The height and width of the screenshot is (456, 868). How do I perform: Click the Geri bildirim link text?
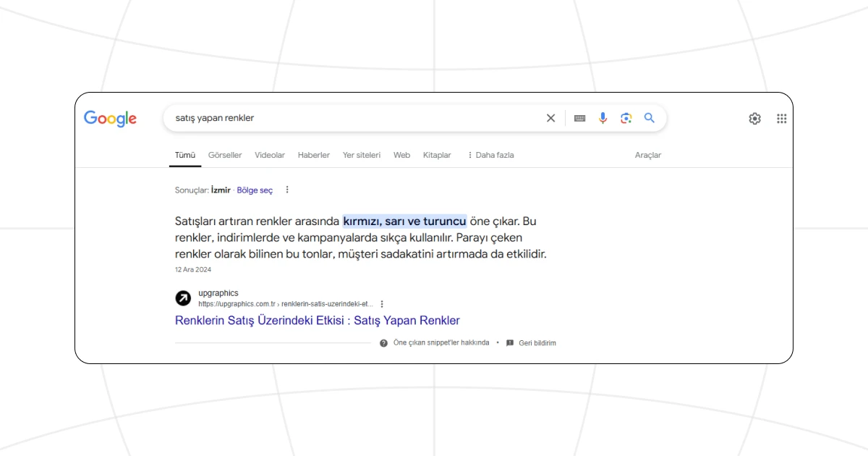pyautogui.click(x=537, y=343)
